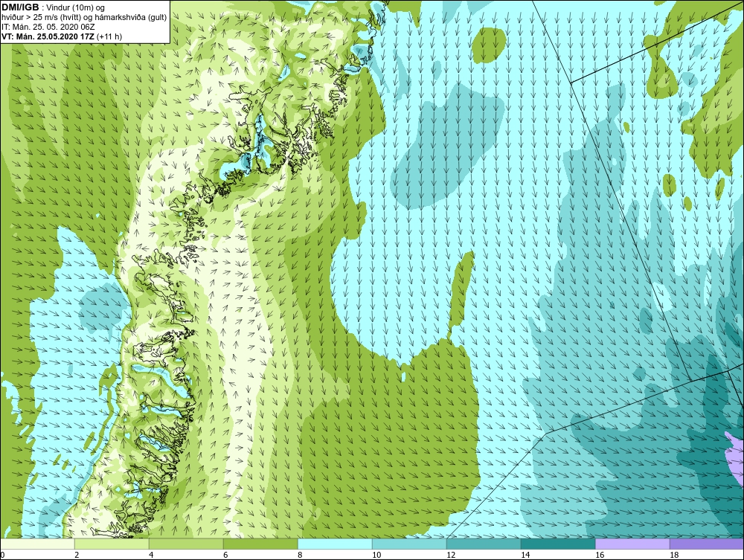Click the legend value label 2

pos(77,555)
